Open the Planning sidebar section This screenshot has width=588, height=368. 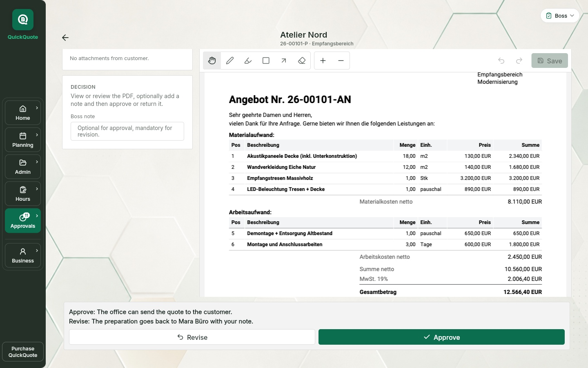23,140
